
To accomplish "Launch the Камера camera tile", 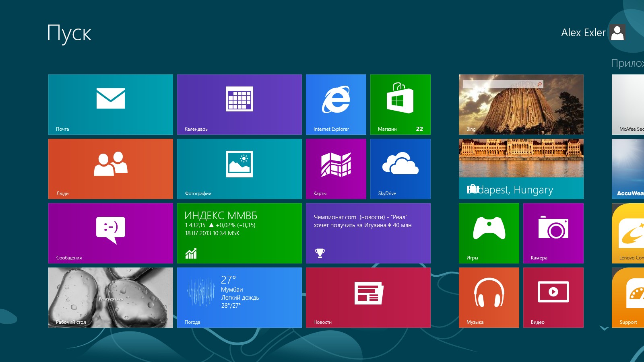I will [x=553, y=233].
